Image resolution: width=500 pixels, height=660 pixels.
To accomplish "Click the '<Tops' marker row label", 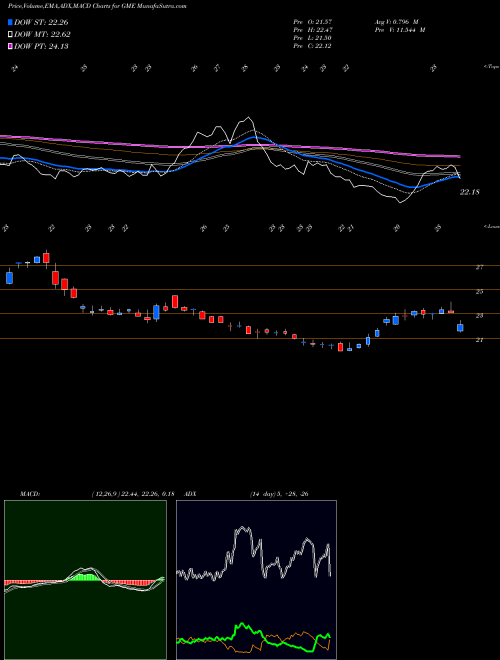I will (491, 67).
